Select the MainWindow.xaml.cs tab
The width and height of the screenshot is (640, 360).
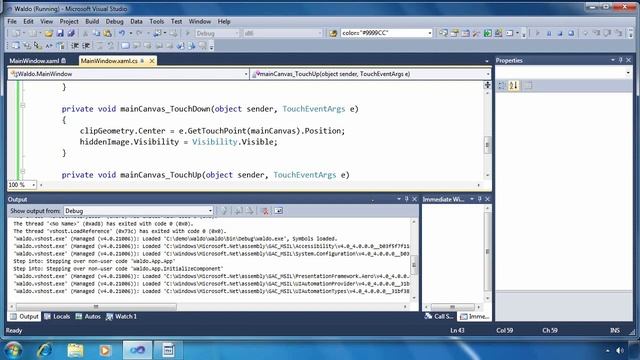[x=109, y=61]
